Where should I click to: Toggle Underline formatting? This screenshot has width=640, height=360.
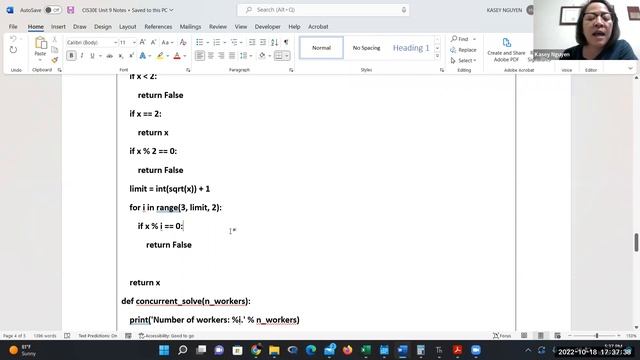click(x=92, y=56)
